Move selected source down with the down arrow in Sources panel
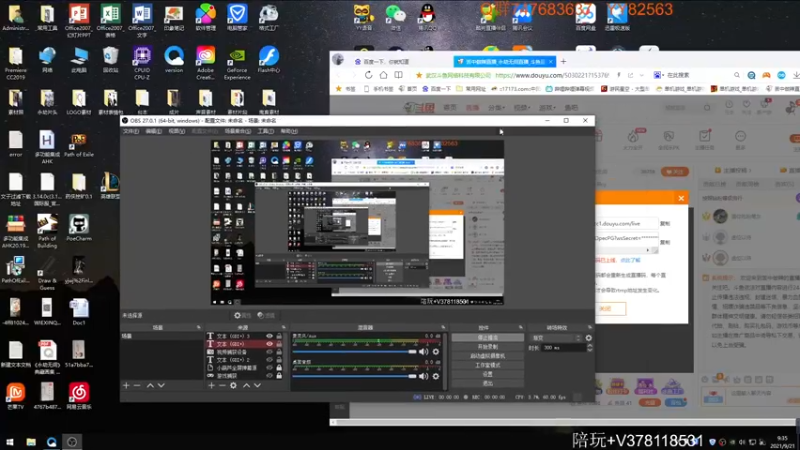Image resolution: width=800 pixels, height=450 pixels. (x=257, y=386)
